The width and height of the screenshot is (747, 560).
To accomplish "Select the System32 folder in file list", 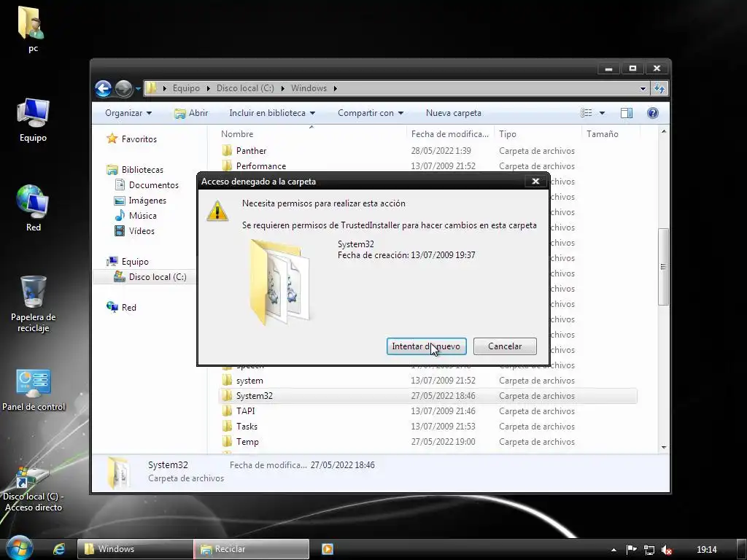I will click(427, 396).
